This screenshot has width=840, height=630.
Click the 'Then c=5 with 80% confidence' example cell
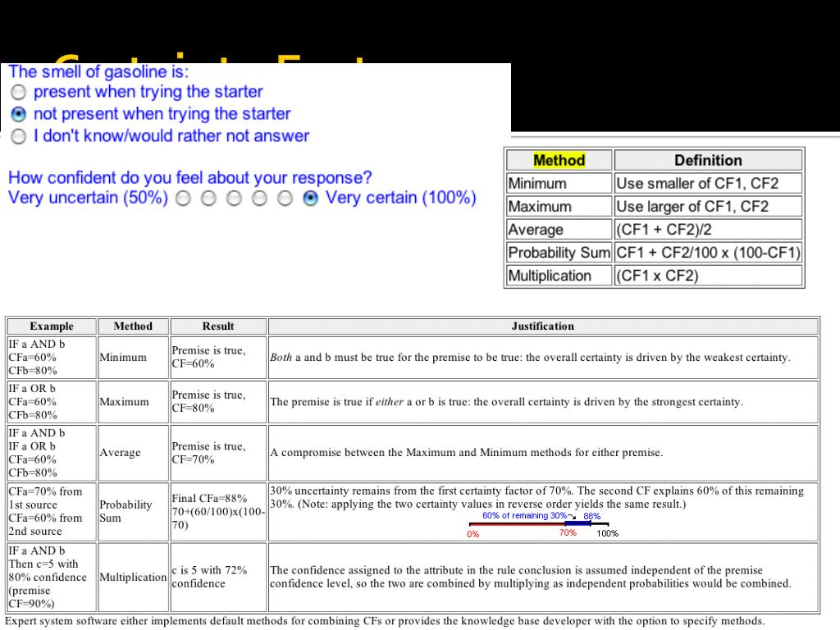click(52, 577)
